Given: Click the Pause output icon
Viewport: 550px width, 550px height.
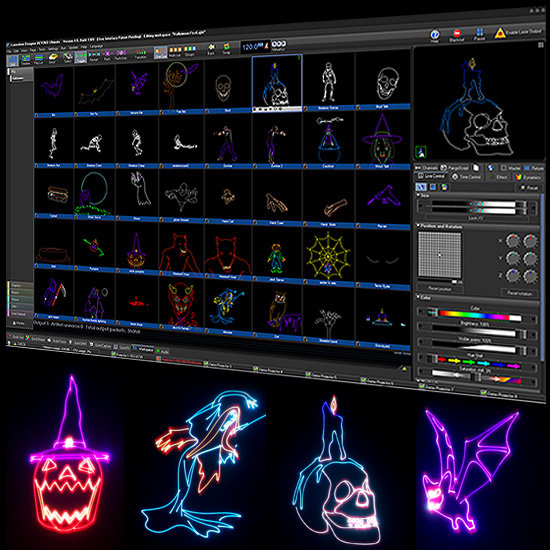Looking at the screenshot, I should pos(479,34).
